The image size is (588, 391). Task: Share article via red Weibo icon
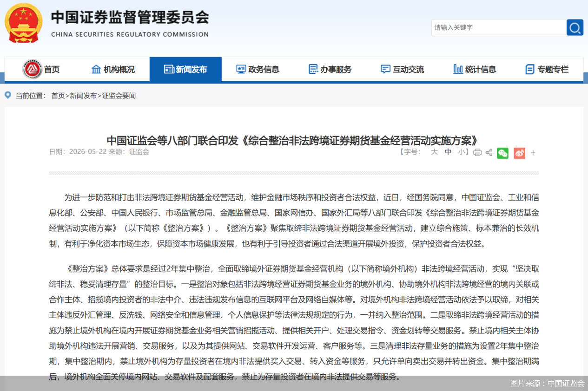pos(519,153)
